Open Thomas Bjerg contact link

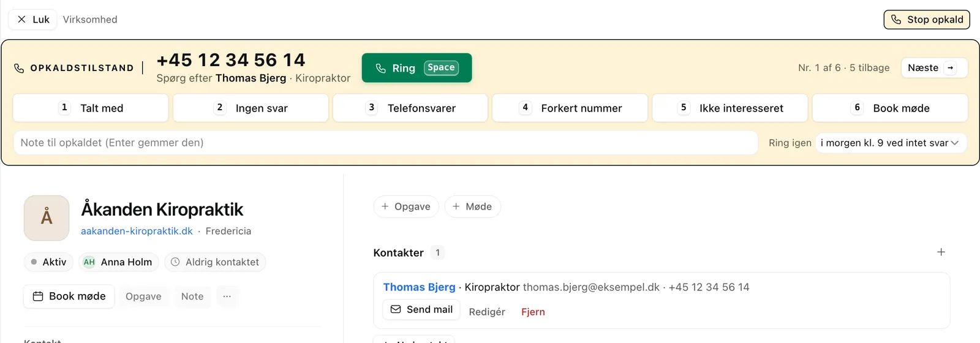pyautogui.click(x=420, y=287)
